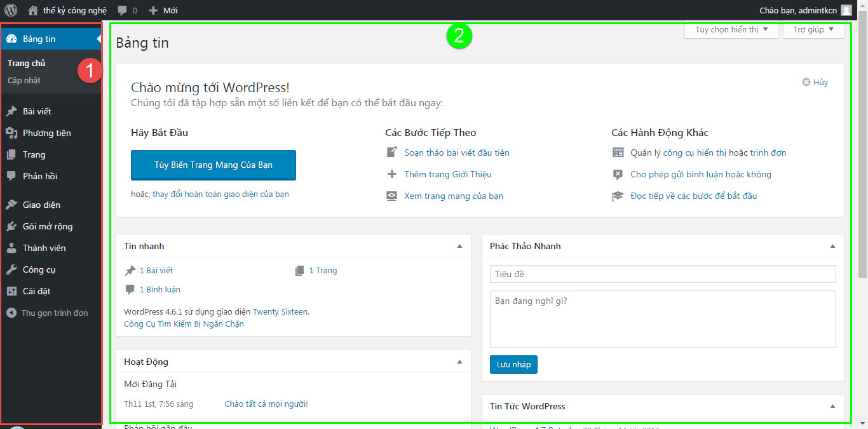Click the WordPress logo in admin bar
Viewport: 868px width, 429px height.
point(10,10)
